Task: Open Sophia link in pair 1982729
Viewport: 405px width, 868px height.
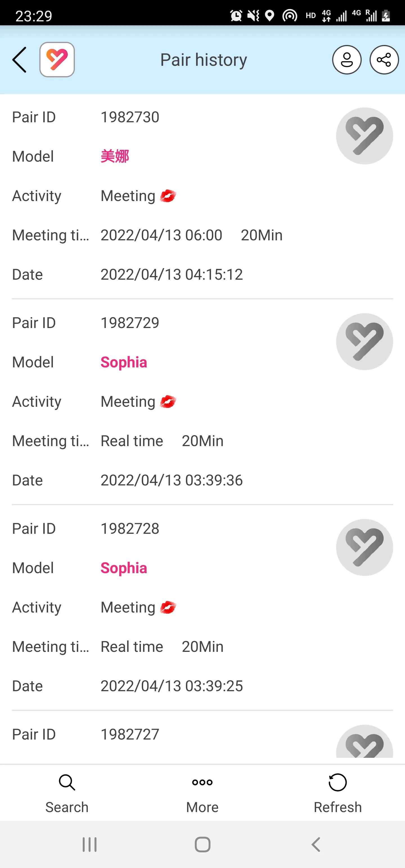Action: click(x=124, y=362)
